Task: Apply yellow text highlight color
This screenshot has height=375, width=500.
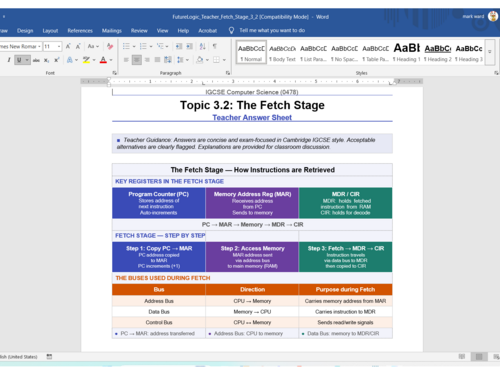Action: click(x=86, y=60)
